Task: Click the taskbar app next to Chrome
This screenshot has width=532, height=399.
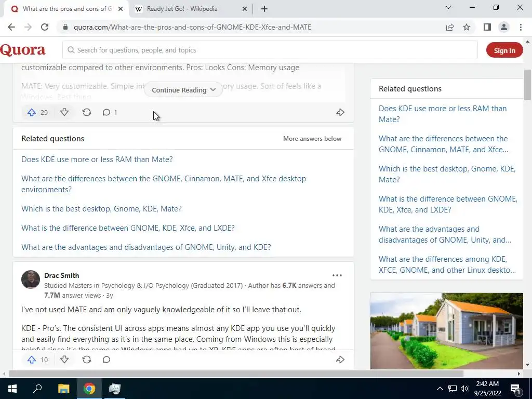Action: (x=114, y=389)
